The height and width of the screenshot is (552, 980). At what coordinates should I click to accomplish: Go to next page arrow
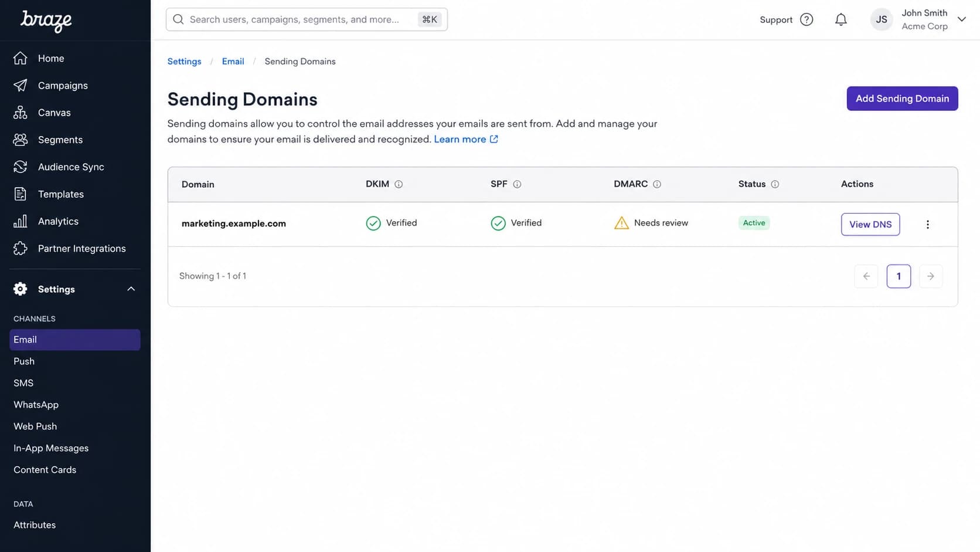pos(931,276)
